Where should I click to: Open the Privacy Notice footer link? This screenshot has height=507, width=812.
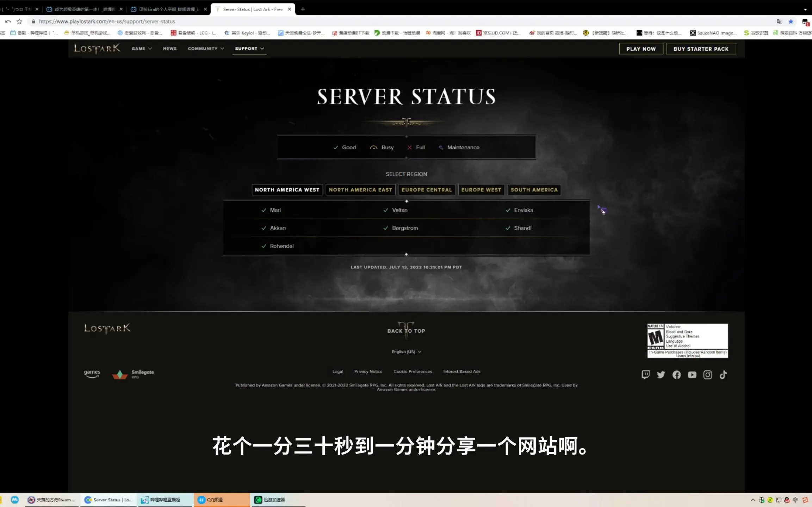[368, 371]
